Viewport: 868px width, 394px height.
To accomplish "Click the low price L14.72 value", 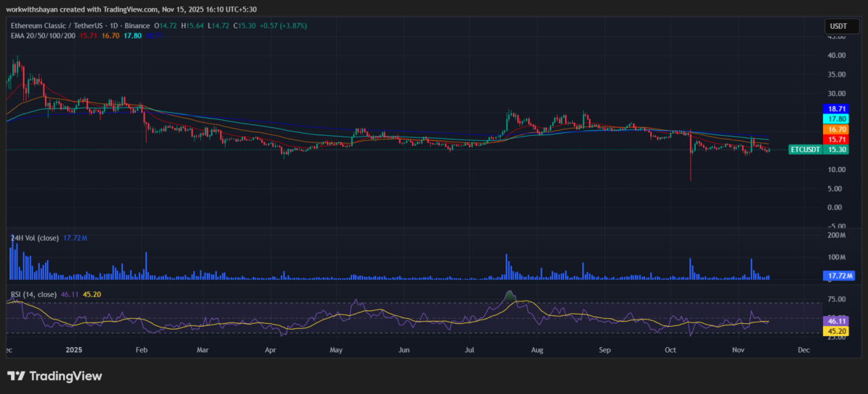I will 218,25.
